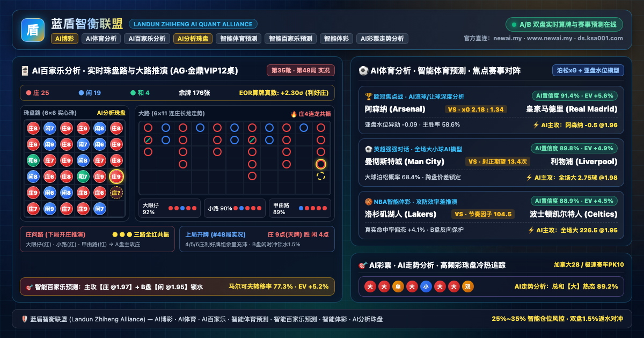
Task: Select the AI百家乐分析 tag
Action: (x=147, y=39)
